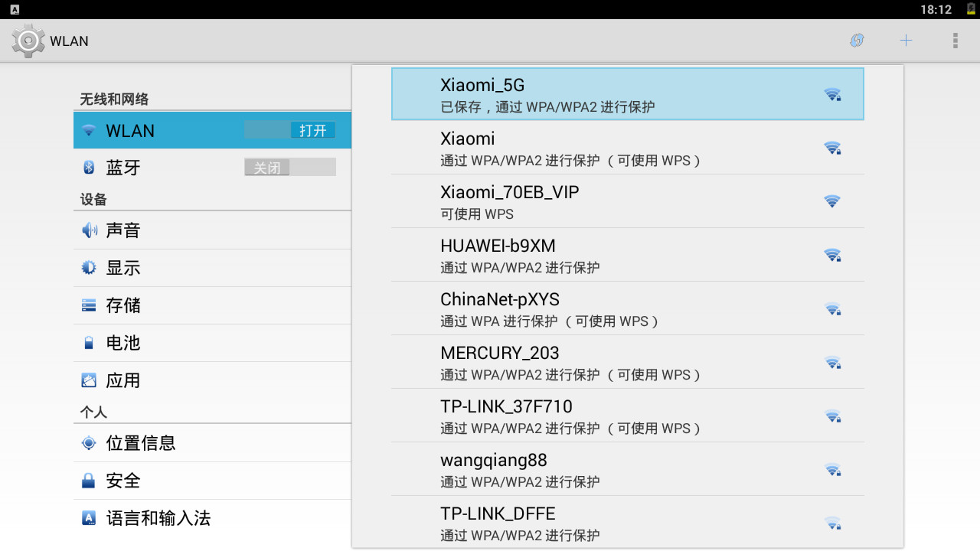Open the 应用 settings
This screenshot has width=980, height=551.
coord(212,380)
